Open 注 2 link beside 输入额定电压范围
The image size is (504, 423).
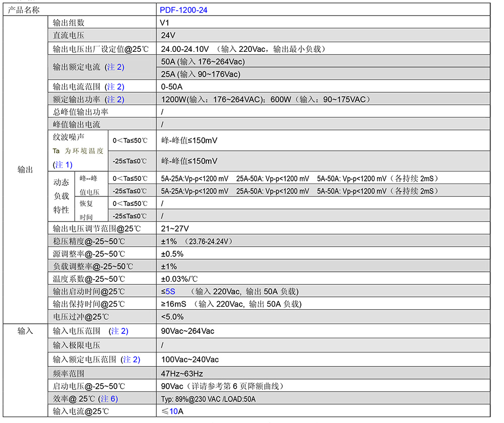coord(131,359)
